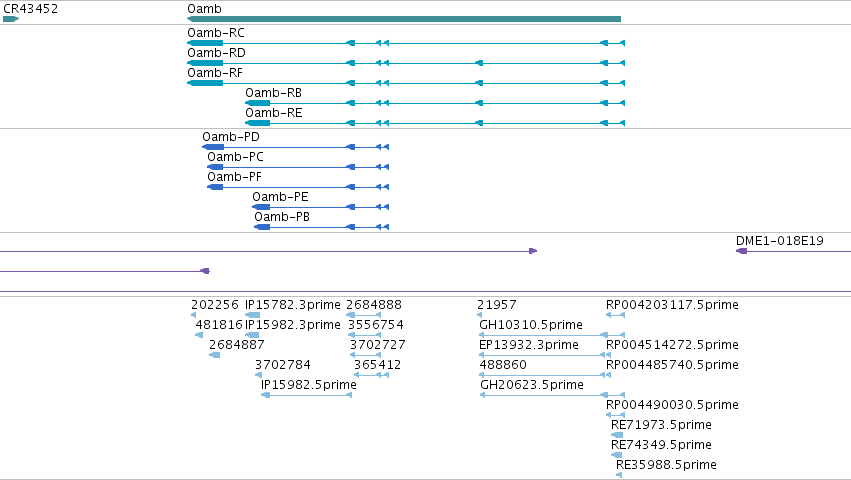Viewport: 851px width, 480px height.
Task: Click the Oamb-RC thick terminal exon
Action: pyautogui.click(x=205, y=43)
